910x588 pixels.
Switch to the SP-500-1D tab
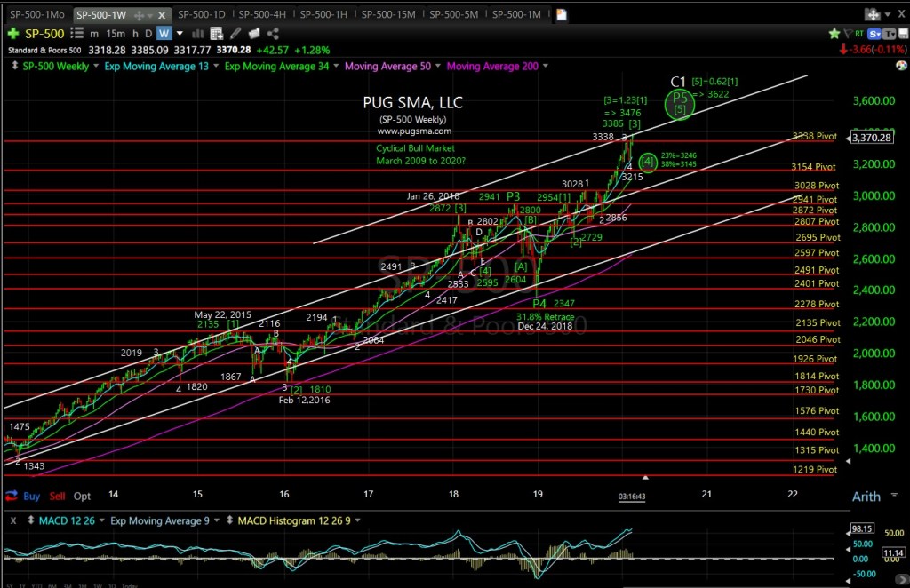coord(202,14)
